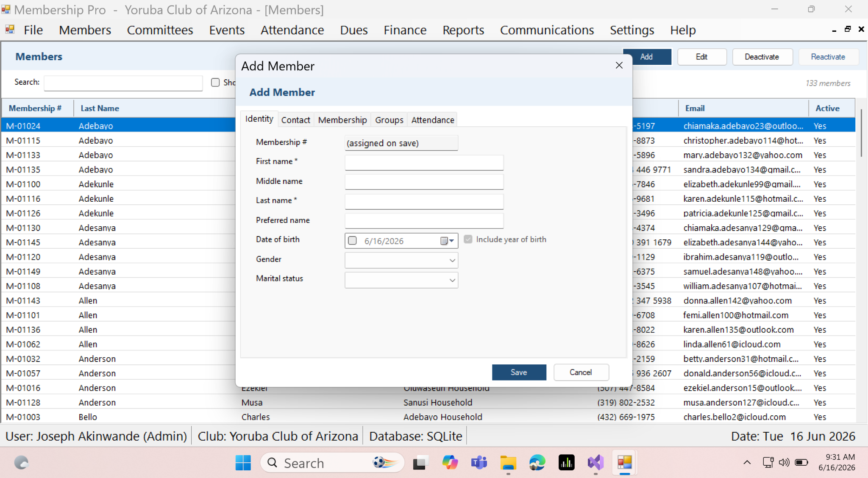Open Task View on the taskbar
868x478 pixels.
coord(420,463)
